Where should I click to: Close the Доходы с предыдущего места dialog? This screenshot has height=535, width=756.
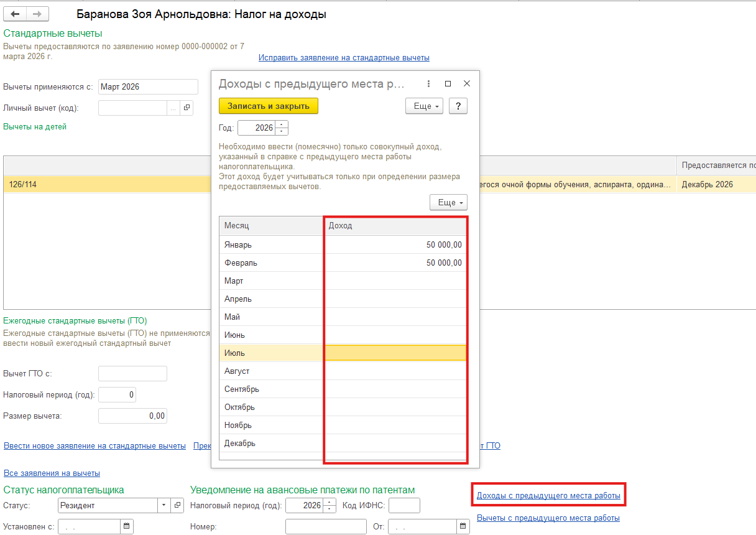tap(467, 83)
